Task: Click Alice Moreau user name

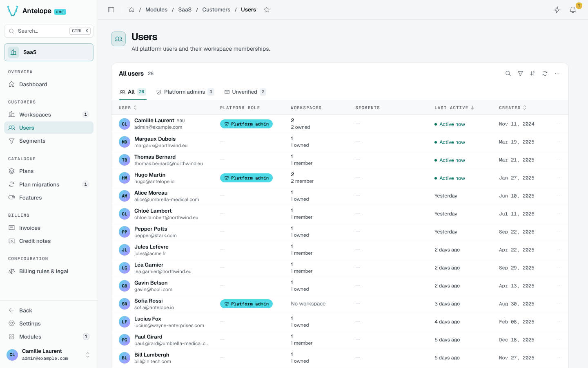Action: point(151,193)
